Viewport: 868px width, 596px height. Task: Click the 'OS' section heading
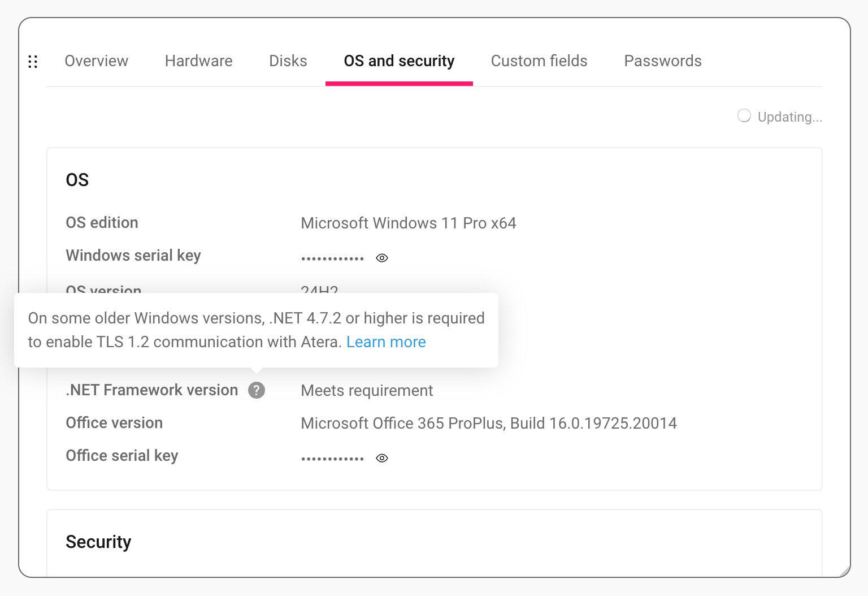77,180
